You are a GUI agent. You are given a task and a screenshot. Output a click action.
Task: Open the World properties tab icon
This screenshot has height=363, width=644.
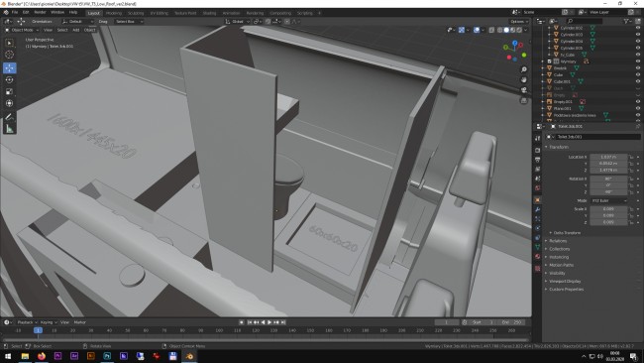538,187
